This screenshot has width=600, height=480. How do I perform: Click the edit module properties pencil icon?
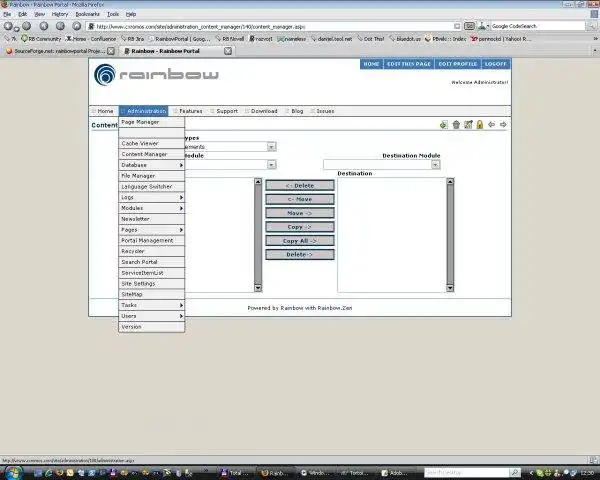click(468, 125)
